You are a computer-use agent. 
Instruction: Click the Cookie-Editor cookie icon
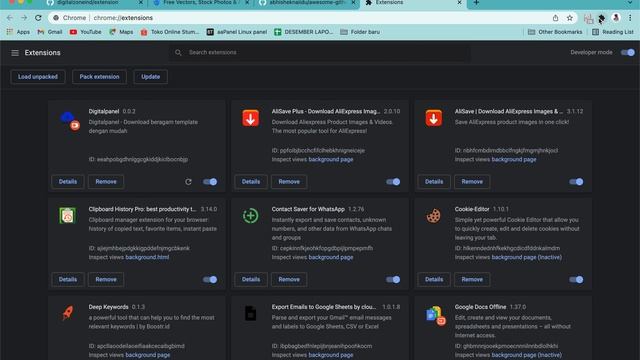point(433,216)
